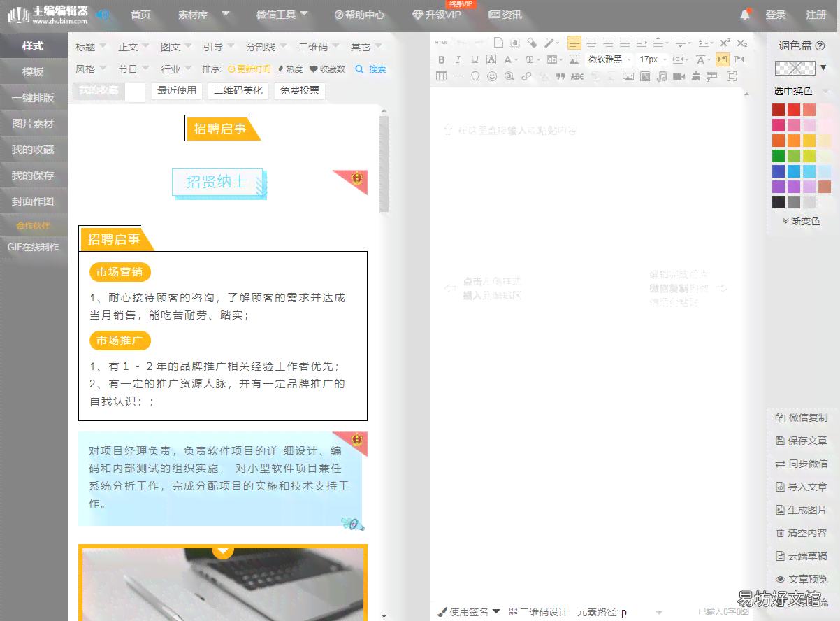Click 搜索 search in style filters
Viewport: 840px width, 621px height.
[371, 69]
